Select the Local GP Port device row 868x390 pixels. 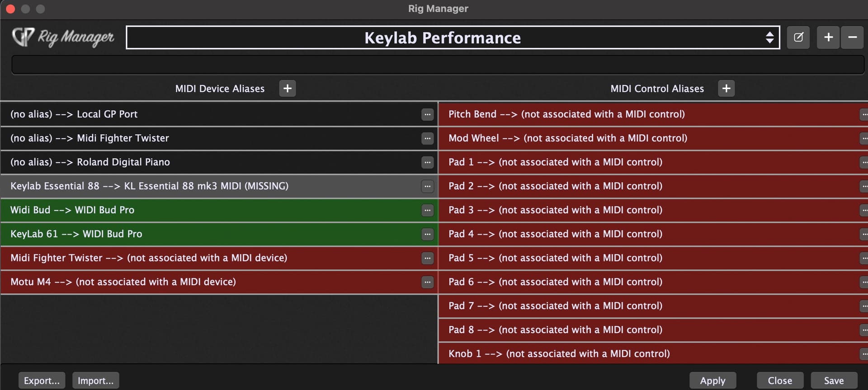click(219, 114)
